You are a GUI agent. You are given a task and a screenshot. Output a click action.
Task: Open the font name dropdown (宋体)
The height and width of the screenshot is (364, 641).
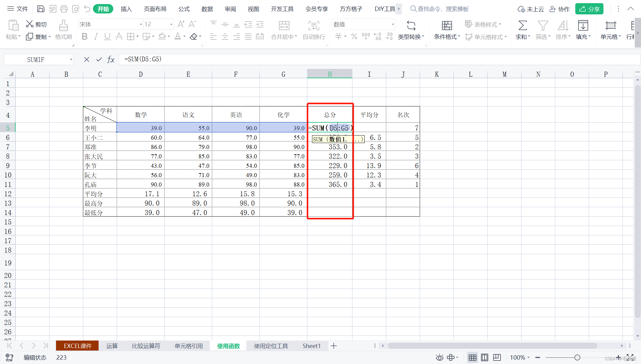pos(141,24)
